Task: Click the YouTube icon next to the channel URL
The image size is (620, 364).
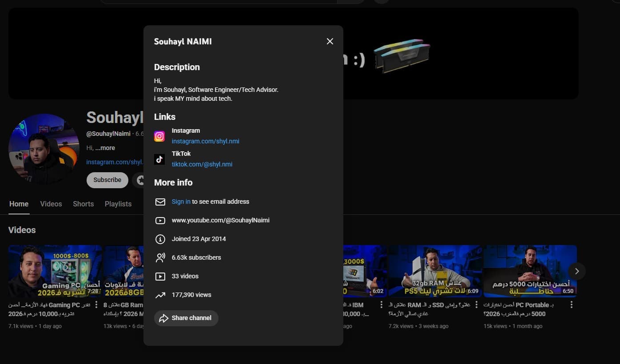Action: click(x=160, y=220)
